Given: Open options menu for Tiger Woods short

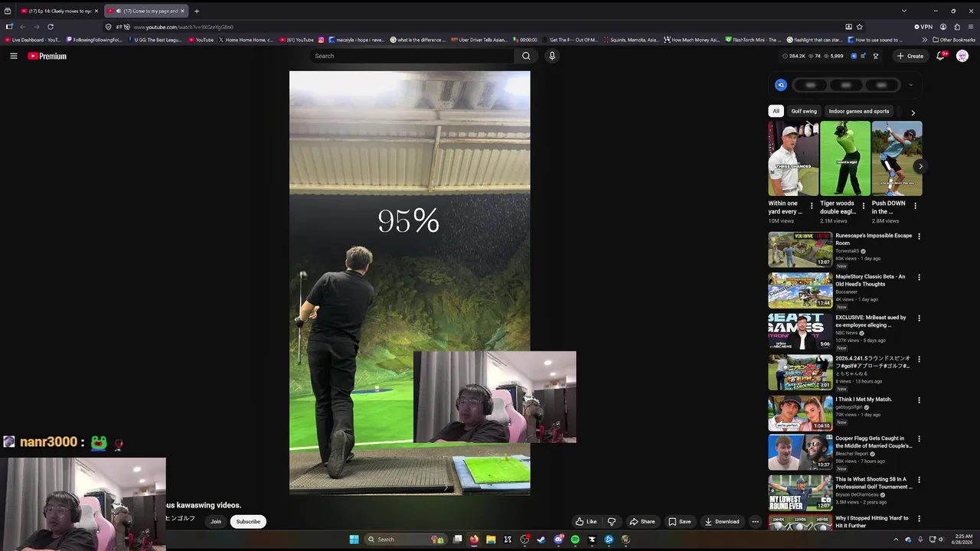Looking at the screenshot, I should click(863, 206).
